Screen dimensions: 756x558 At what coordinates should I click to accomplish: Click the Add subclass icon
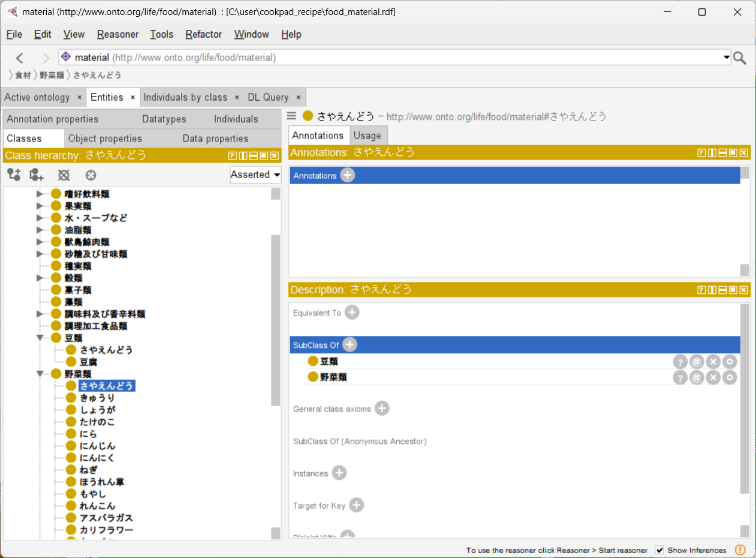14,175
